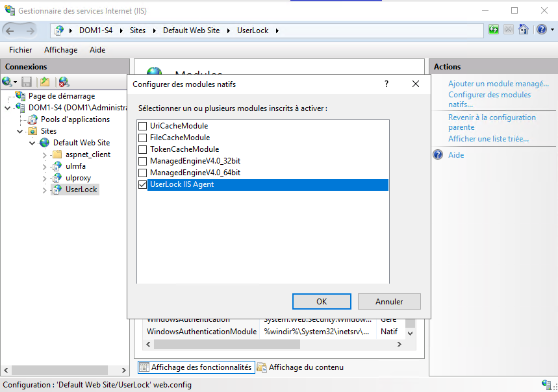The height and width of the screenshot is (392, 558).
Task: Click modules list horizontal scrollbar thumb
Action: point(227,344)
